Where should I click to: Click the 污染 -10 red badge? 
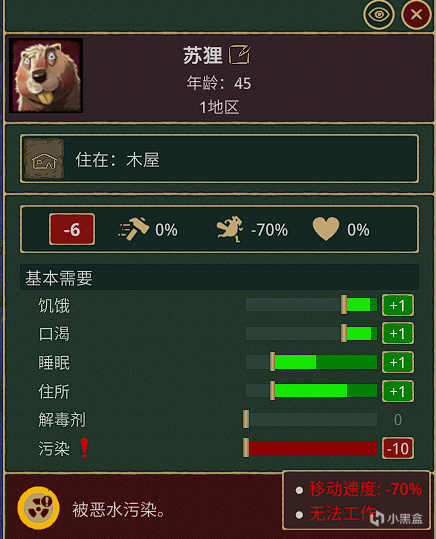pos(398,449)
